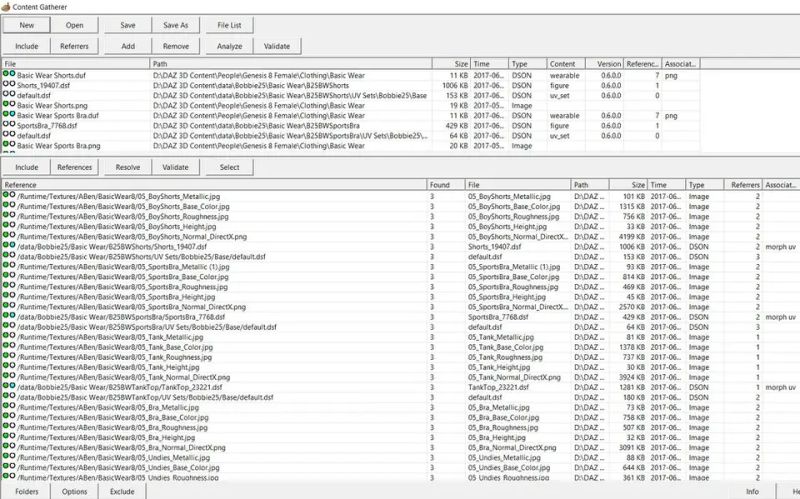Click the Info button at the bottom

coord(753,491)
